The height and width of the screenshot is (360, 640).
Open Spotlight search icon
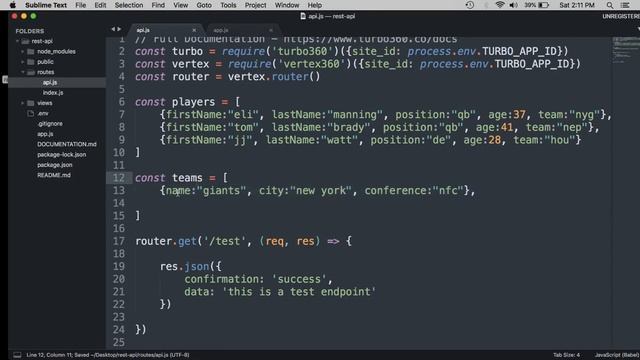[x=609, y=5]
